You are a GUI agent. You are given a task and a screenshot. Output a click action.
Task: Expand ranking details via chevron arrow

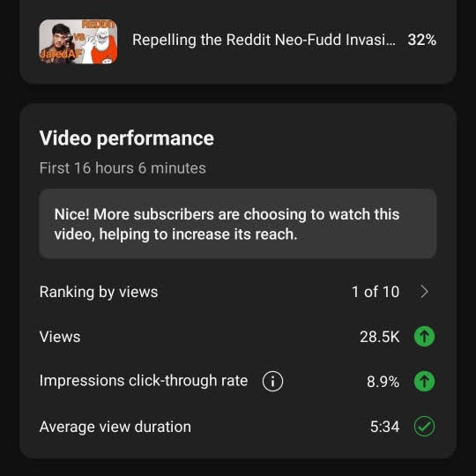point(424,292)
